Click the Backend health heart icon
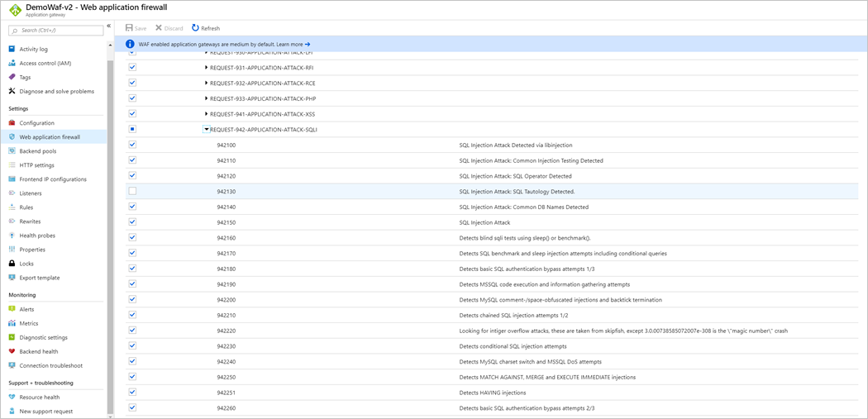This screenshot has height=419, width=868. pyautogui.click(x=12, y=351)
